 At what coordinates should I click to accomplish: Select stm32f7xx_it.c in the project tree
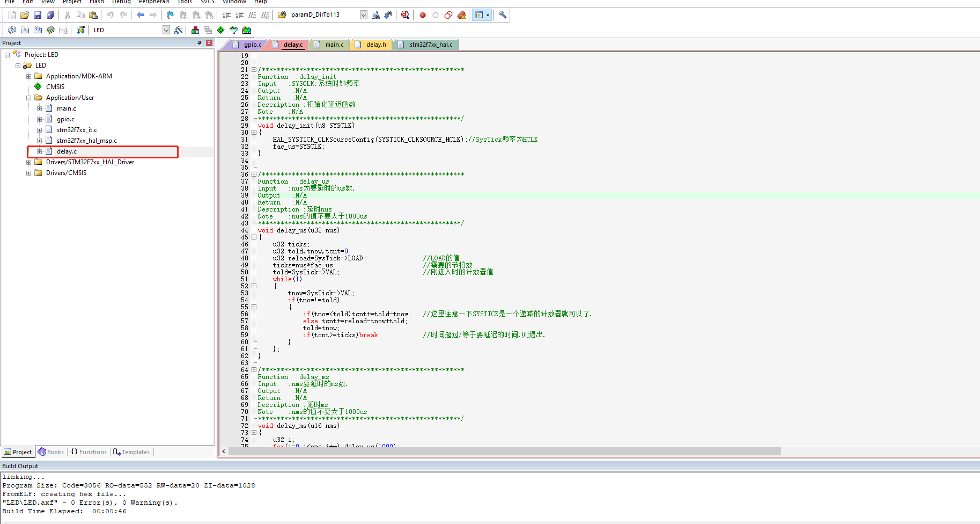point(77,129)
